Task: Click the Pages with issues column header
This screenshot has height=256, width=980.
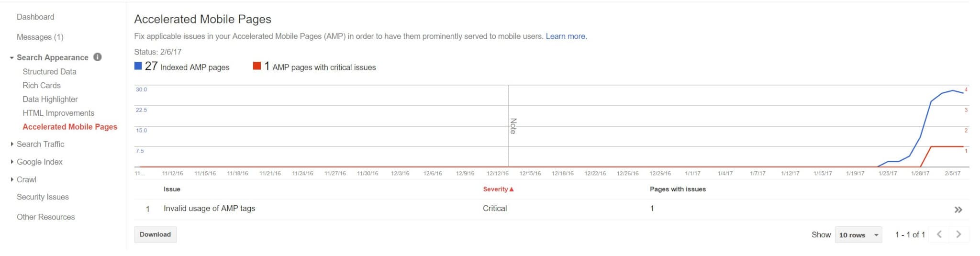Action: point(678,189)
